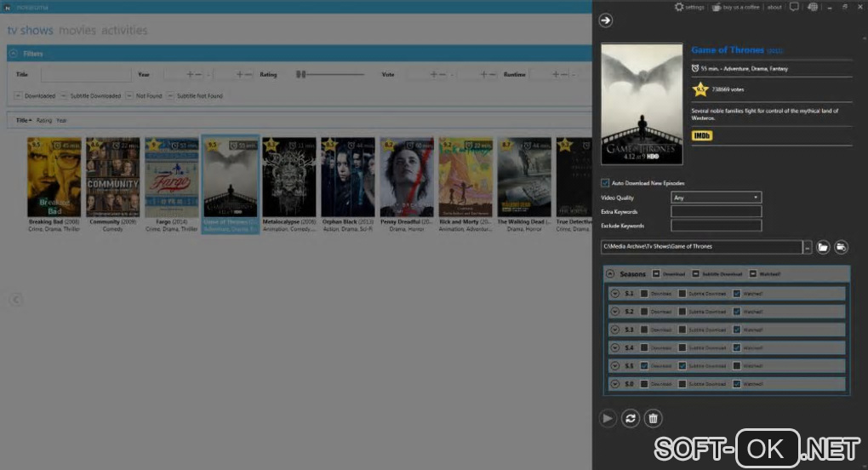The image size is (868, 470).
Task: Expand season S.5 episodes
Action: [615, 365]
